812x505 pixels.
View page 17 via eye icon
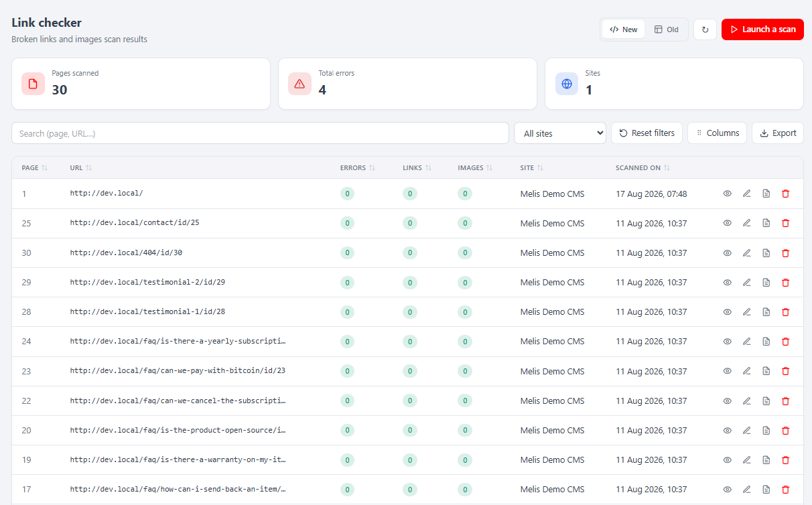(x=727, y=490)
